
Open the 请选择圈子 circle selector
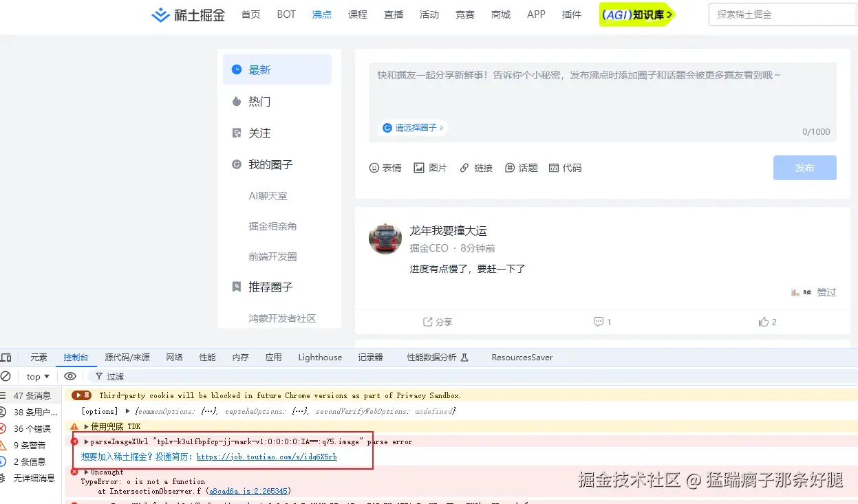pos(411,127)
